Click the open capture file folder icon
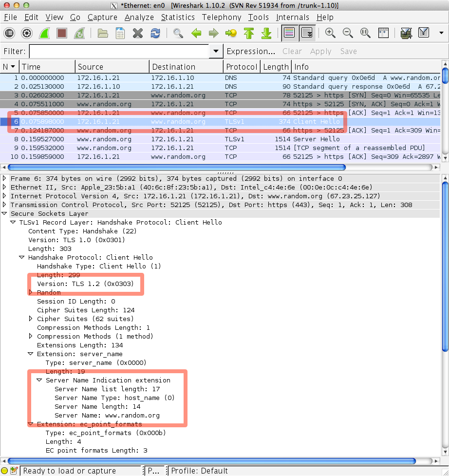 (x=103, y=33)
